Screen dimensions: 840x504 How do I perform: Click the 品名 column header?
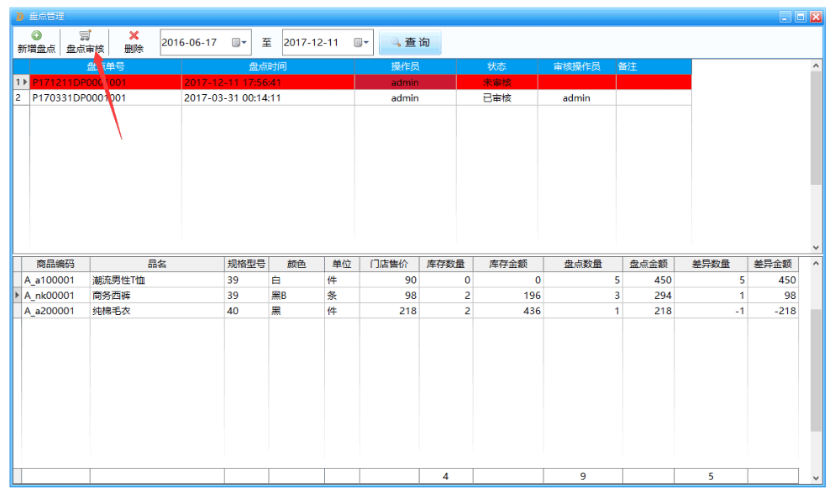pos(157,264)
